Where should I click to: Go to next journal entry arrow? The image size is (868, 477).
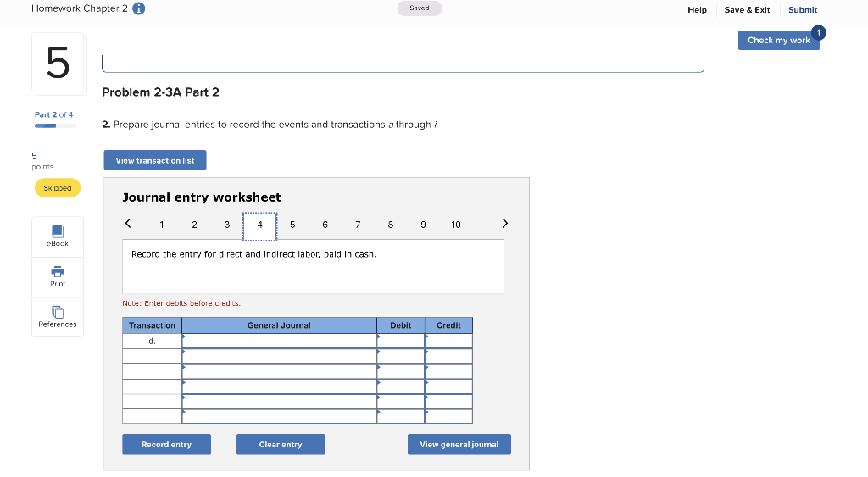click(x=505, y=224)
